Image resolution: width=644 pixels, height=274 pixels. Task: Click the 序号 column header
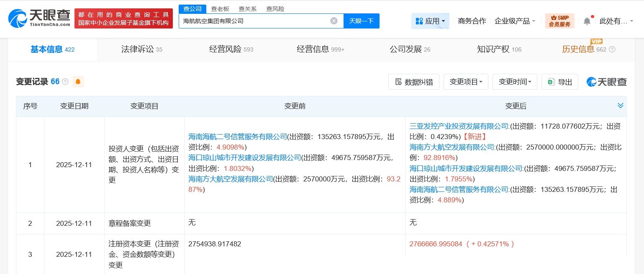(30, 106)
